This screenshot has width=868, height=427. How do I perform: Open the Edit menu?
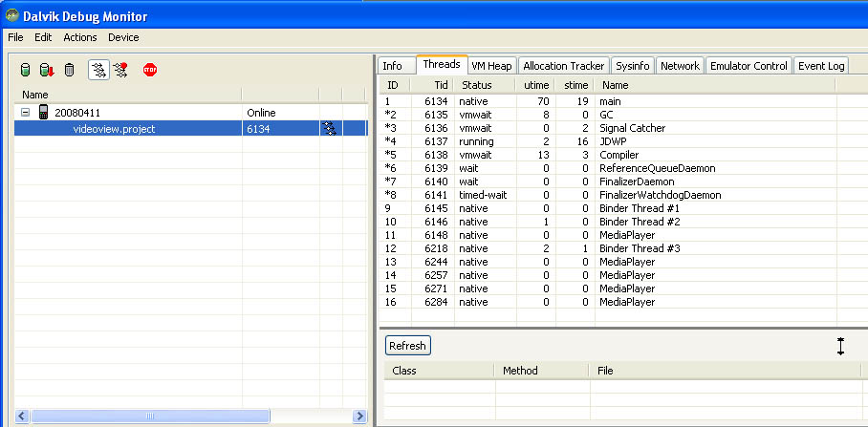click(43, 37)
